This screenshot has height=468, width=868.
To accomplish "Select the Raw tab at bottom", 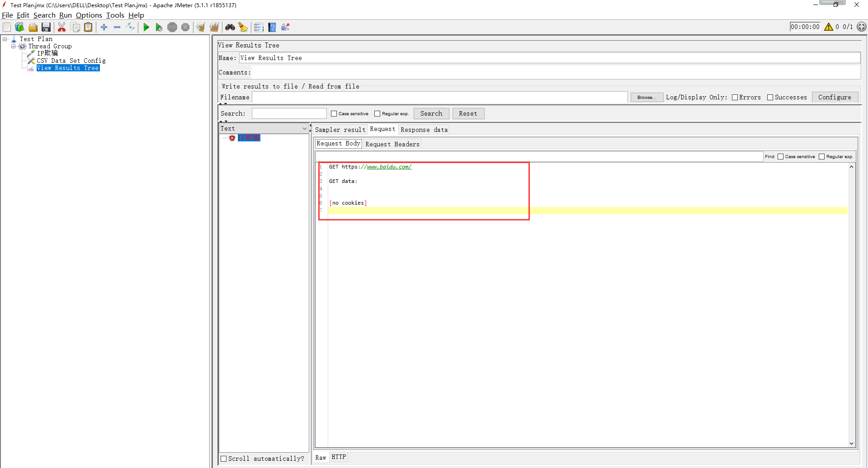I will 321,458.
